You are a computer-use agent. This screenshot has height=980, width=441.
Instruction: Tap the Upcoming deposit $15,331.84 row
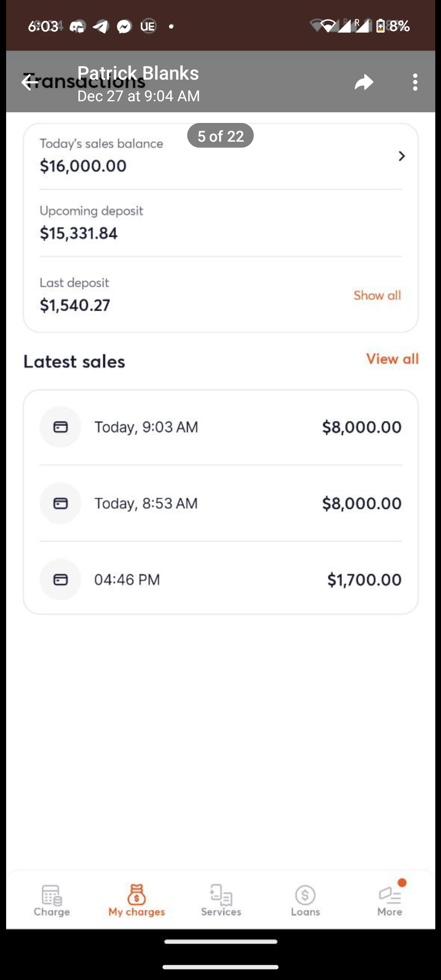(220, 223)
